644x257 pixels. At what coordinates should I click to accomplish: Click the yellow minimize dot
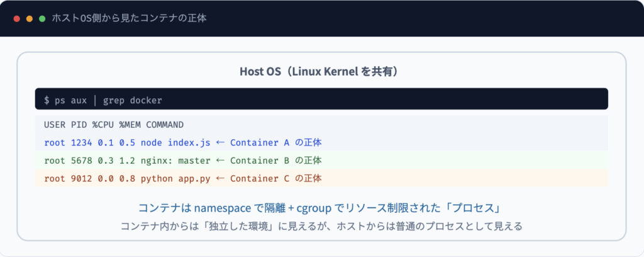coord(30,19)
